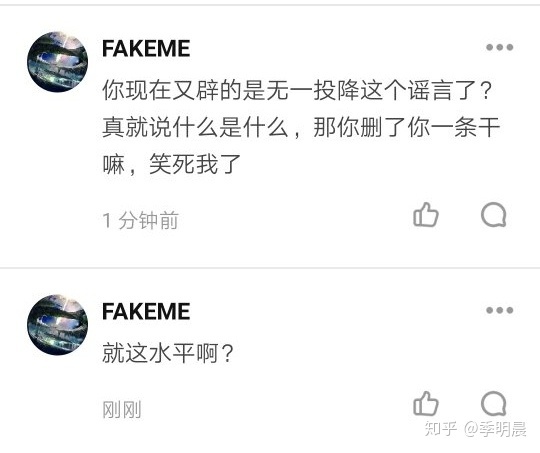Like the first FAKEME comment

click(426, 215)
